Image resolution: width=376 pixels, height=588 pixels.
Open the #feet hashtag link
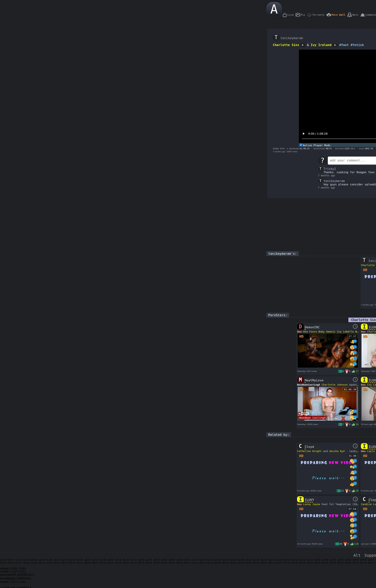click(x=344, y=45)
